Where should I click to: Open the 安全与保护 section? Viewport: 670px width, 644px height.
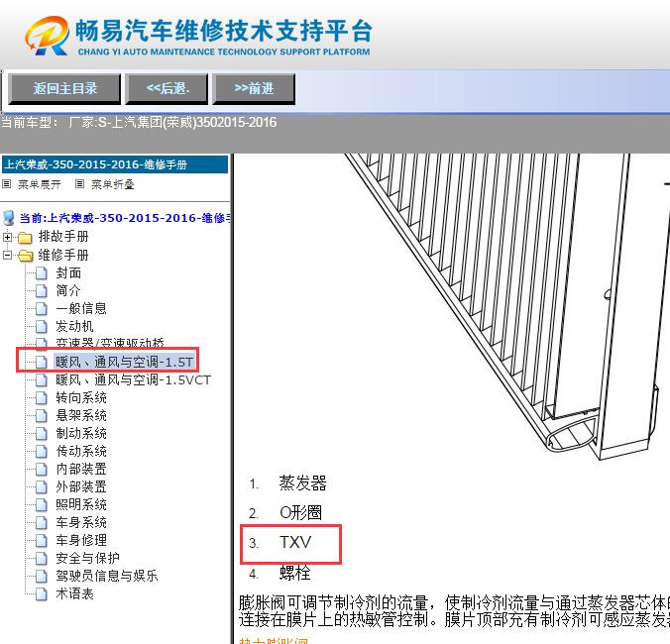point(87,558)
